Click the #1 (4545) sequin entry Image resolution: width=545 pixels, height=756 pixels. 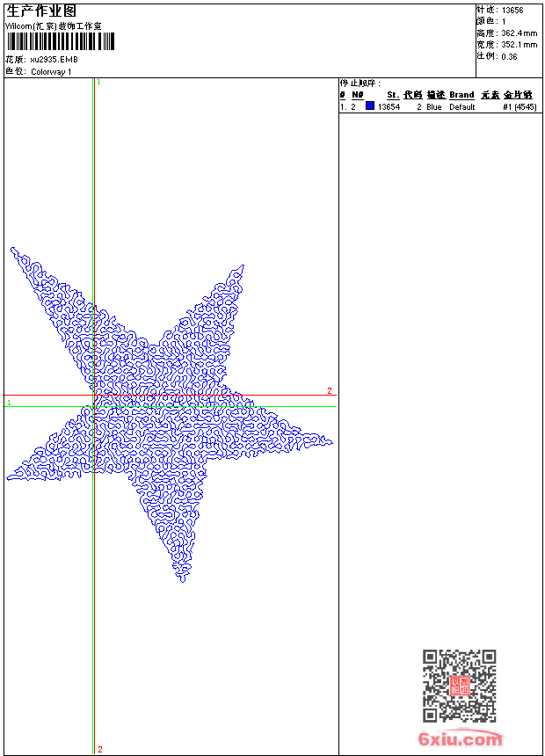click(x=519, y=107)
